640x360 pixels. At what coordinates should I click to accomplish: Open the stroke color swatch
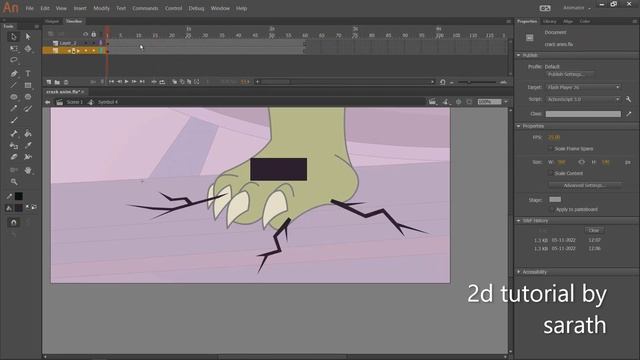[19, 196]
